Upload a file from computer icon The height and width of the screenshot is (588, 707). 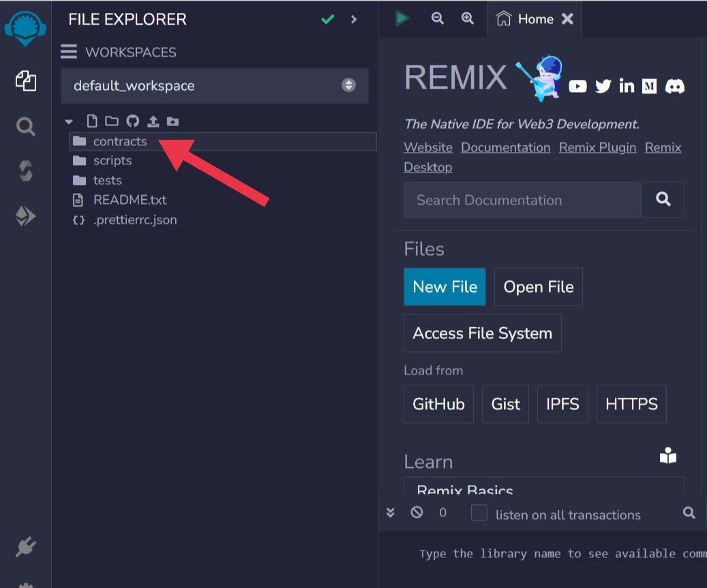pos(153,121)
